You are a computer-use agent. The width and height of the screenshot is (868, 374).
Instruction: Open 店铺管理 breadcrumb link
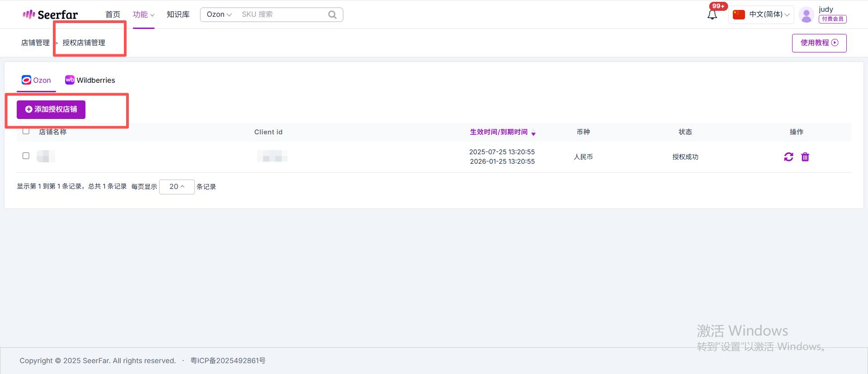pos(35,43)
